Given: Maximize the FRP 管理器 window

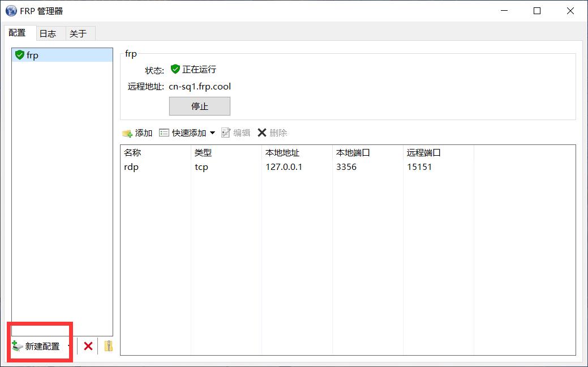Looking at the screenshot, I should click(537, 11).
